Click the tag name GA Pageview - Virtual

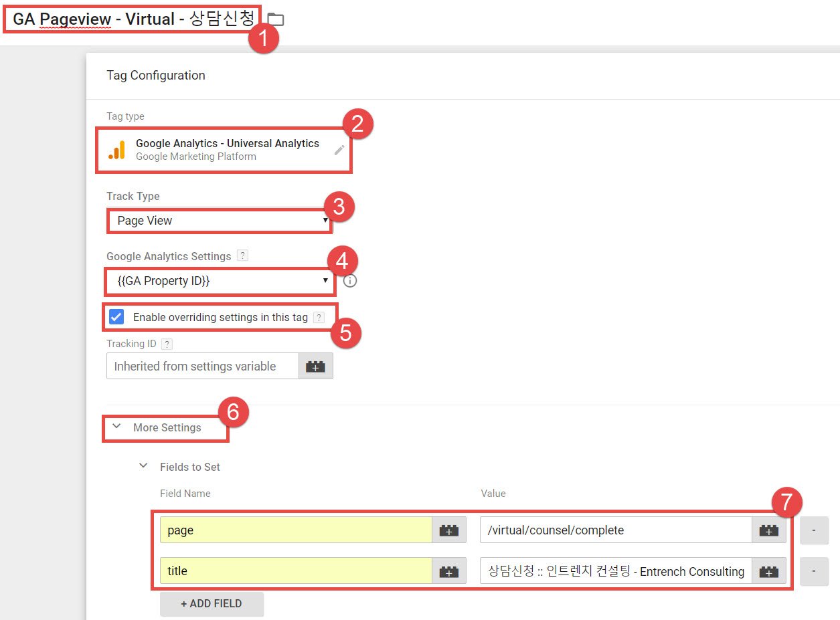133,19
